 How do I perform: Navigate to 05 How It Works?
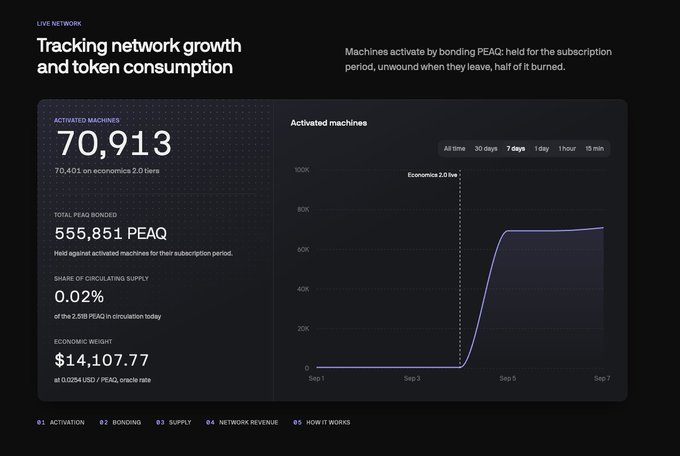(x=321, y=422)
